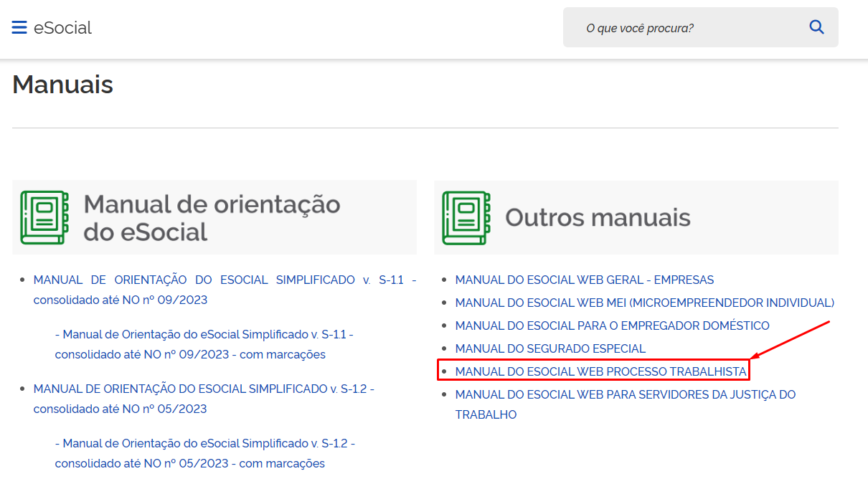868x489 pixels.
Task: Open Manual de Orientação Simplificado v. S-1.1 link
Action: 225,280
